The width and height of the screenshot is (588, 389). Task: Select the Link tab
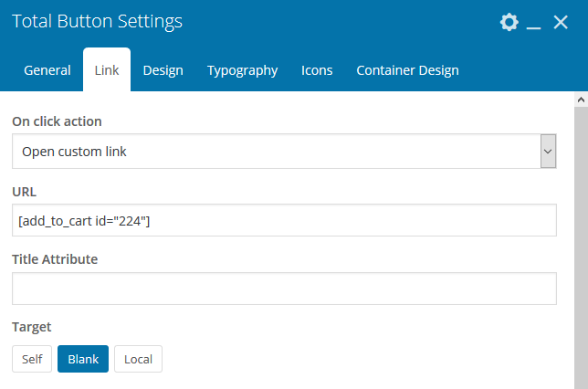[107, 70]
